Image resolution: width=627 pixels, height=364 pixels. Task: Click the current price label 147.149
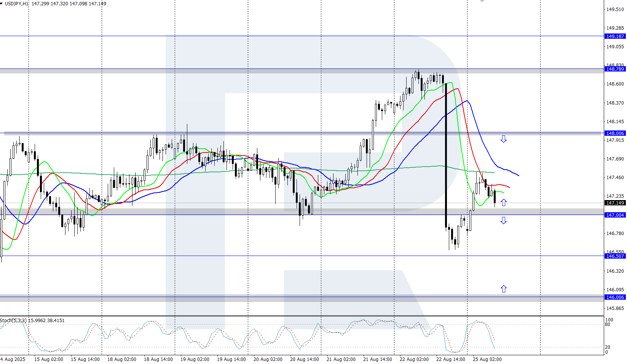[615, 203]
